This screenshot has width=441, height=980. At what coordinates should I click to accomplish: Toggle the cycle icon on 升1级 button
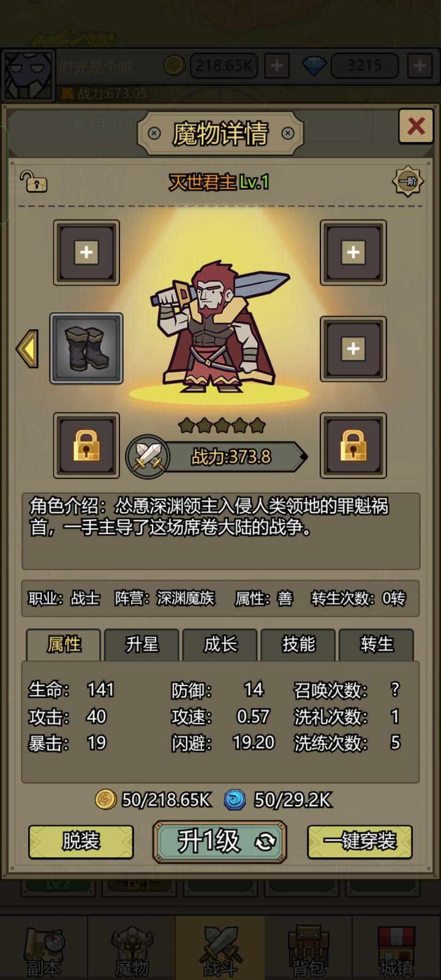click(x=265, y=842)
